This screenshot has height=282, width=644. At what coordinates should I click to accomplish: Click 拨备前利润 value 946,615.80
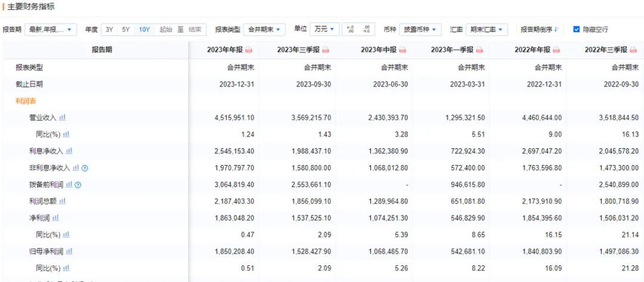(x=467, y=184)
